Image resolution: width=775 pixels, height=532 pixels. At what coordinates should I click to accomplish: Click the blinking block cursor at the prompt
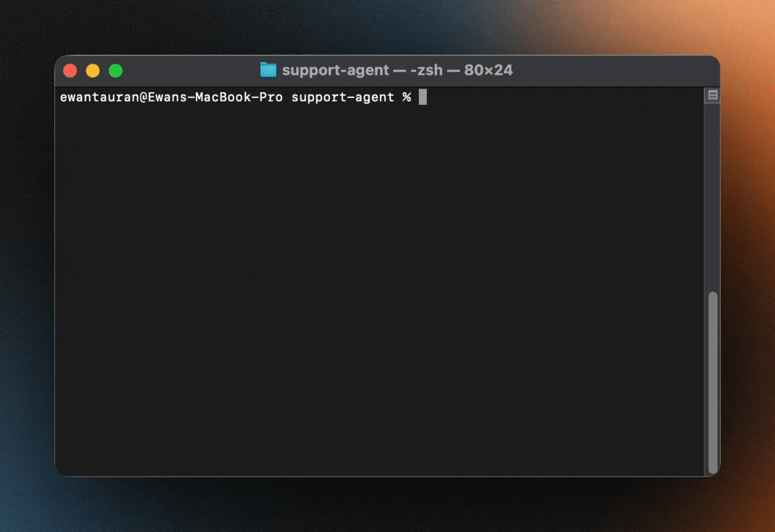(424, 97)
